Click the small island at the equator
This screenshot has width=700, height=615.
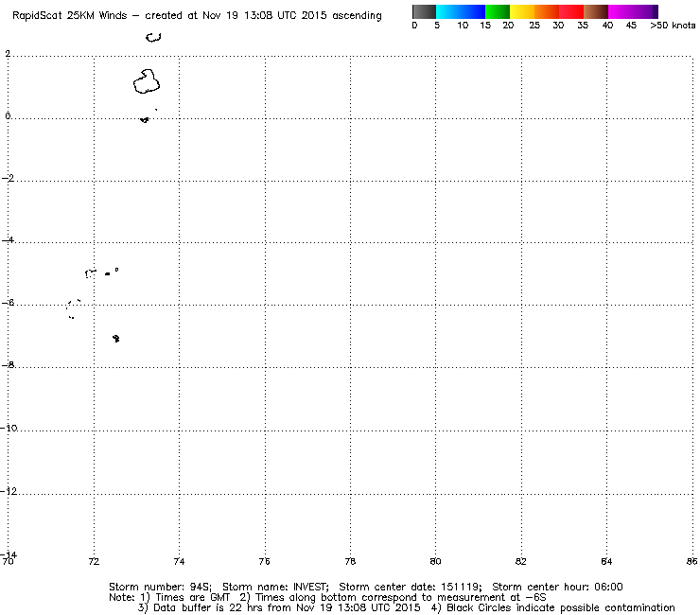pos(144,120)
